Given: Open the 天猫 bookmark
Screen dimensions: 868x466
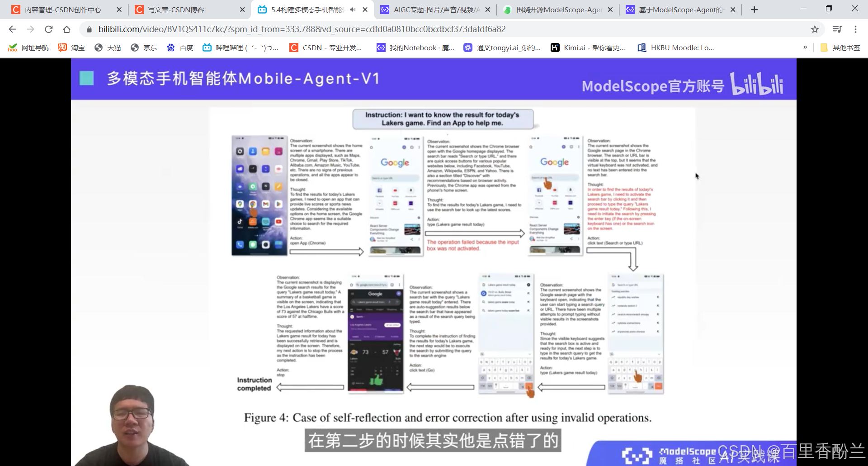Looking at the screenshot, I should coord(108,48).
